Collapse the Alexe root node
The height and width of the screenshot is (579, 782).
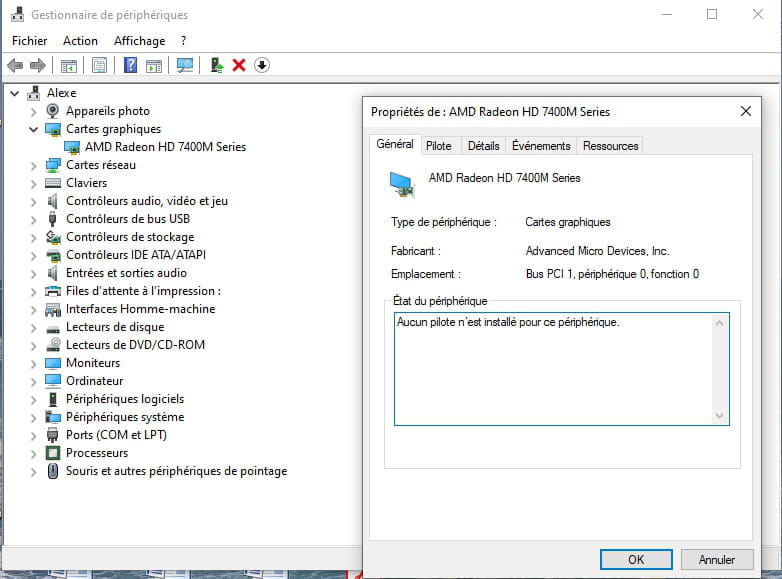coord(14,93)
